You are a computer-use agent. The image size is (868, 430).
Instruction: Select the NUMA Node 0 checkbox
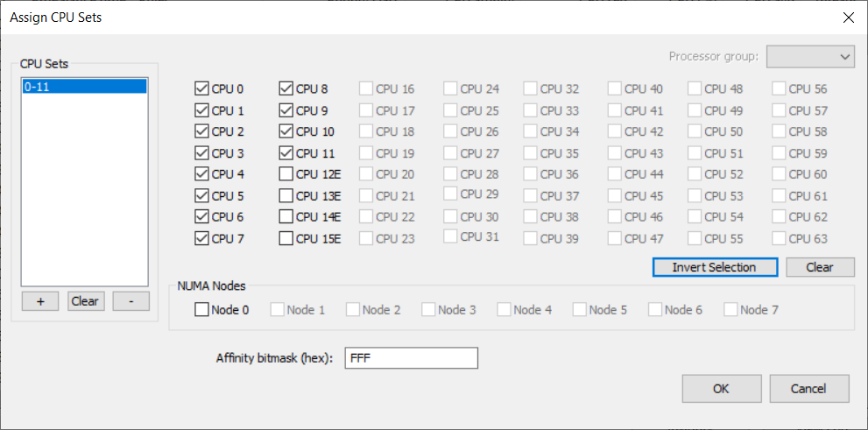tap(202, 309)
